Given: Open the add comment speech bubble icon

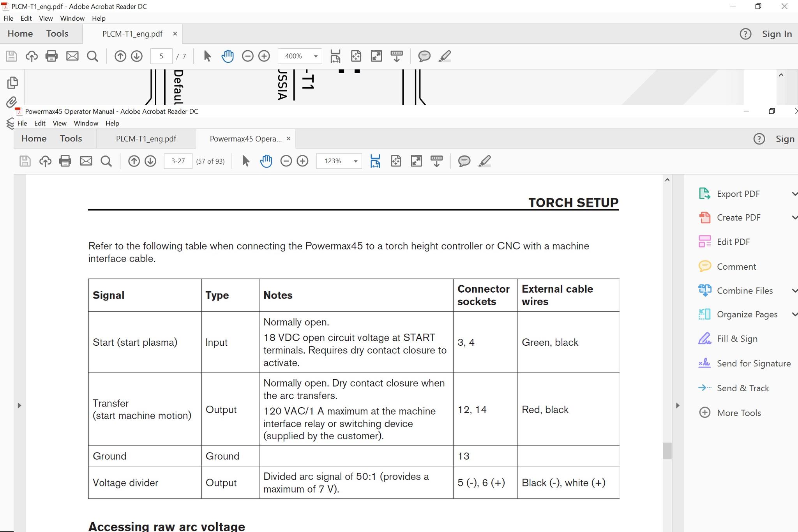Looking at the screenshot, I should [x=464, y=161].
